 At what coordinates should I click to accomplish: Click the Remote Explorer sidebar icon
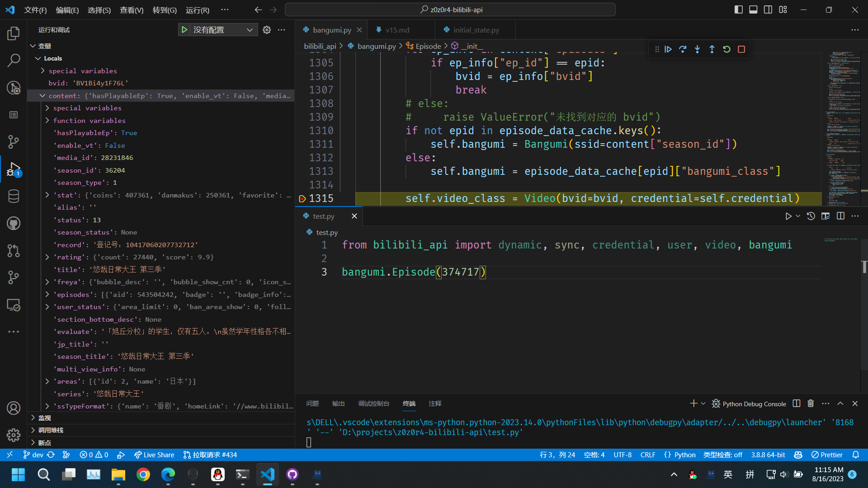point(14,305)
